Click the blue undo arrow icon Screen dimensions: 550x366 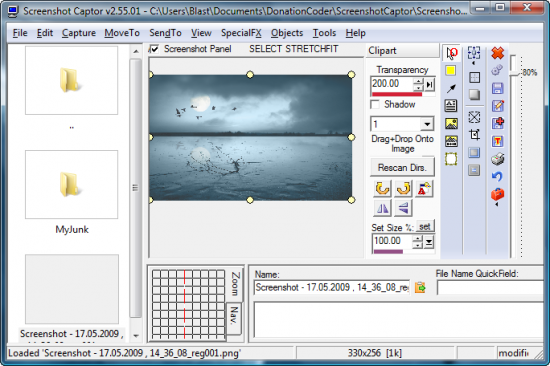tap(497, 176)
